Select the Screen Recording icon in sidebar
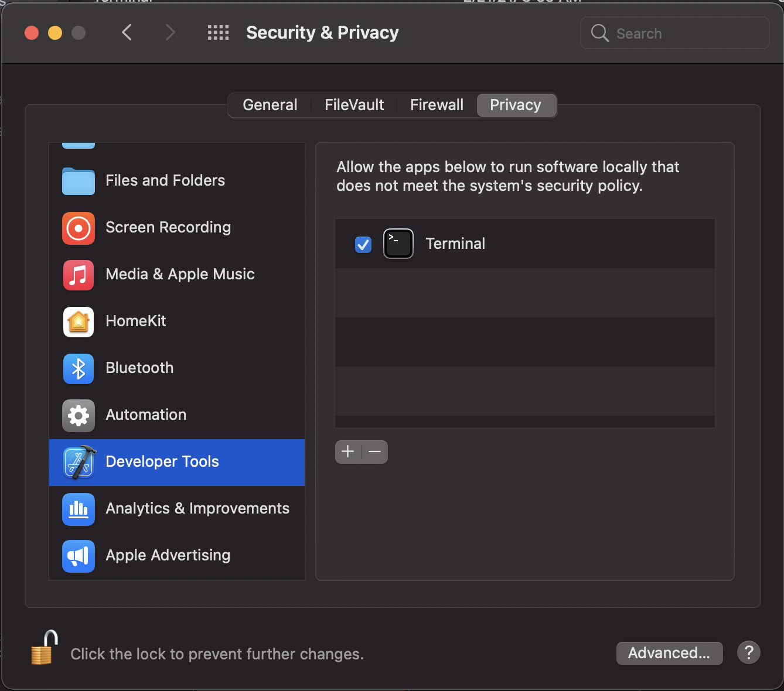 pyautogui.click(x=79, y=228)
